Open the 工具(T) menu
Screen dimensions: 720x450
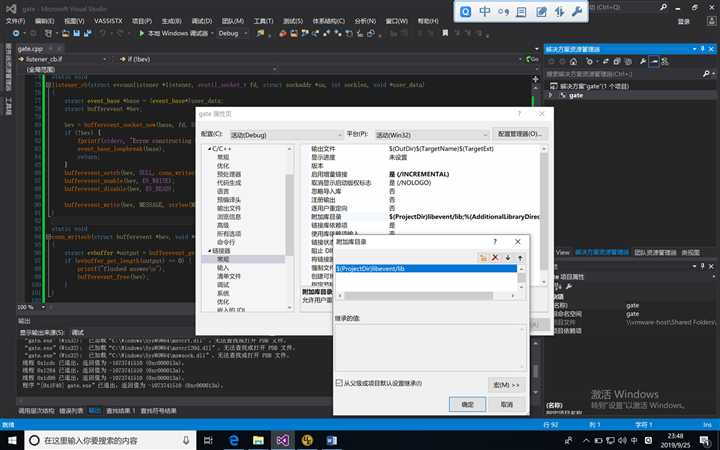[x=263, y=21]
